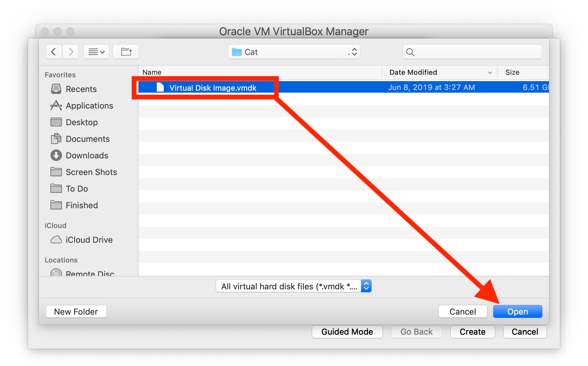
Task: Open the Documents folder icon
Action: 87,139
